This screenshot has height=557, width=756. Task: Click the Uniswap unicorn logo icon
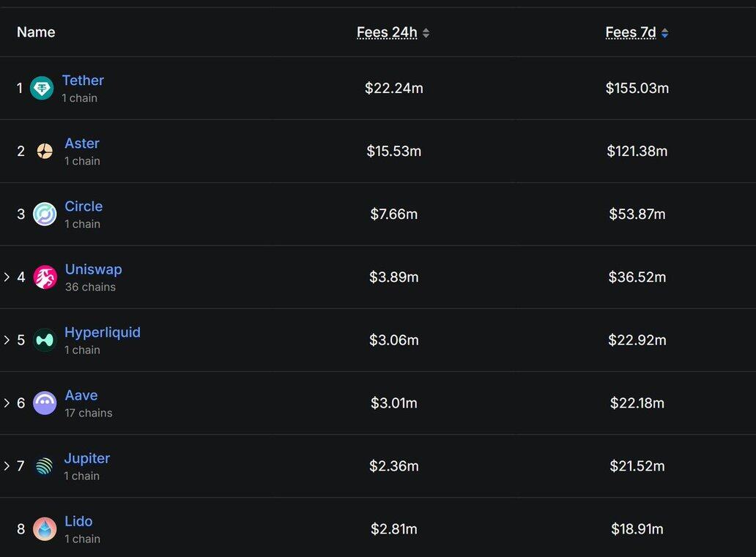(x=45, y=277)
